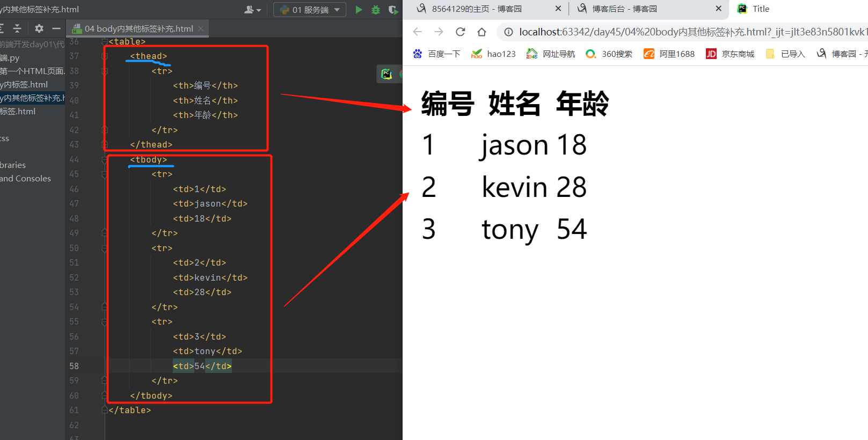Click tony cell in the rendered table

(510, 230)
